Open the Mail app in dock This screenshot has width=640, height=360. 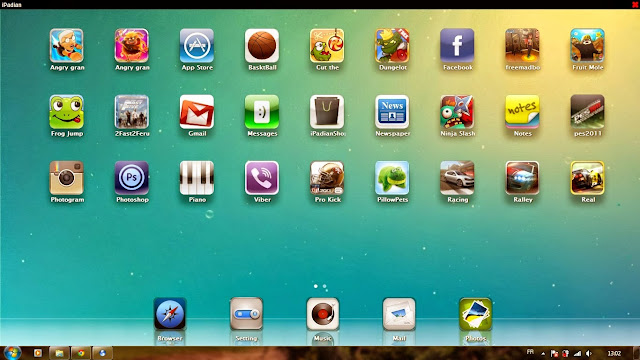tap(399, 314)
